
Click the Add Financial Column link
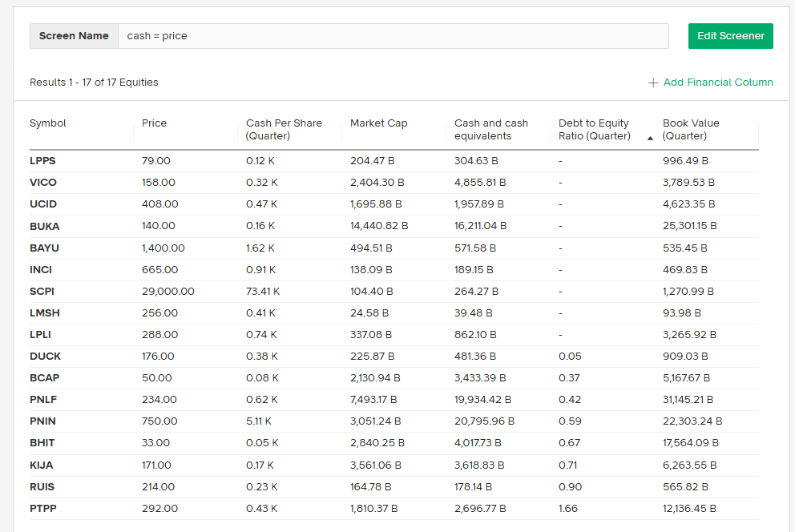718,82
